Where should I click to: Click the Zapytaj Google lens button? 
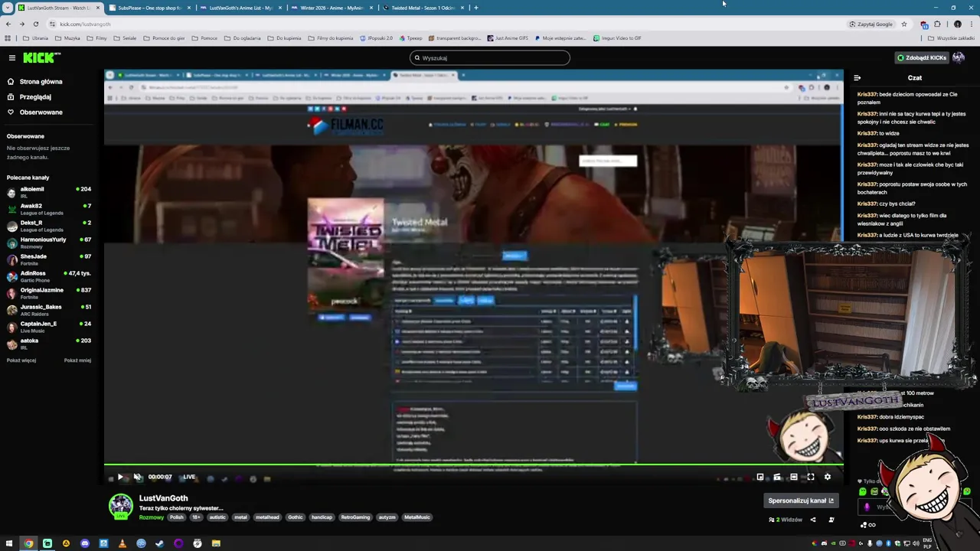pyautogui.click(x=871, y=24)
